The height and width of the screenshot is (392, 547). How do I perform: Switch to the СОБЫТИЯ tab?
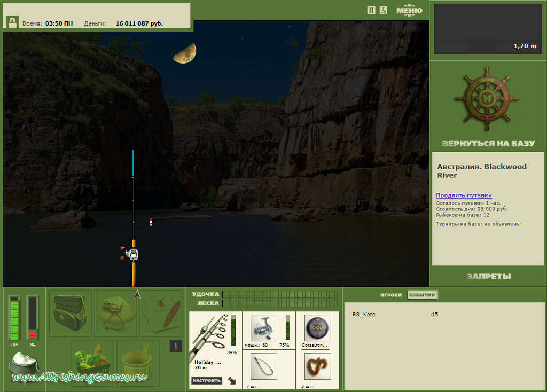422,295
